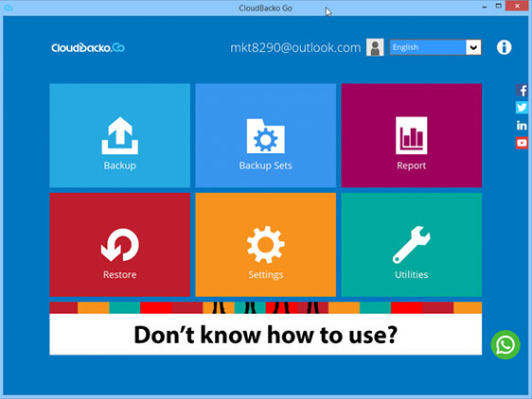Click the language dropdown arrow
The height and width of the screenshot is (399, 532).
point(473,47)
